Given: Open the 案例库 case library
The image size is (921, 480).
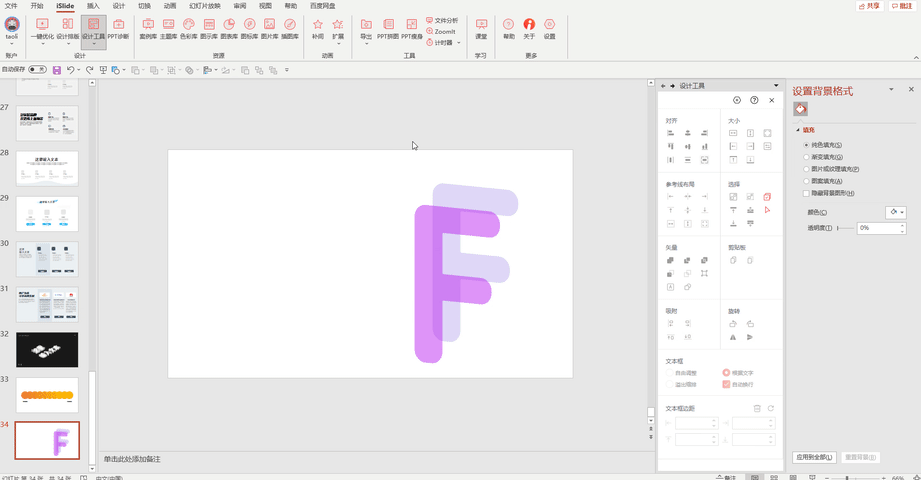Looking at the screenshot, I should pyautogui.click(x=148, y=28).
